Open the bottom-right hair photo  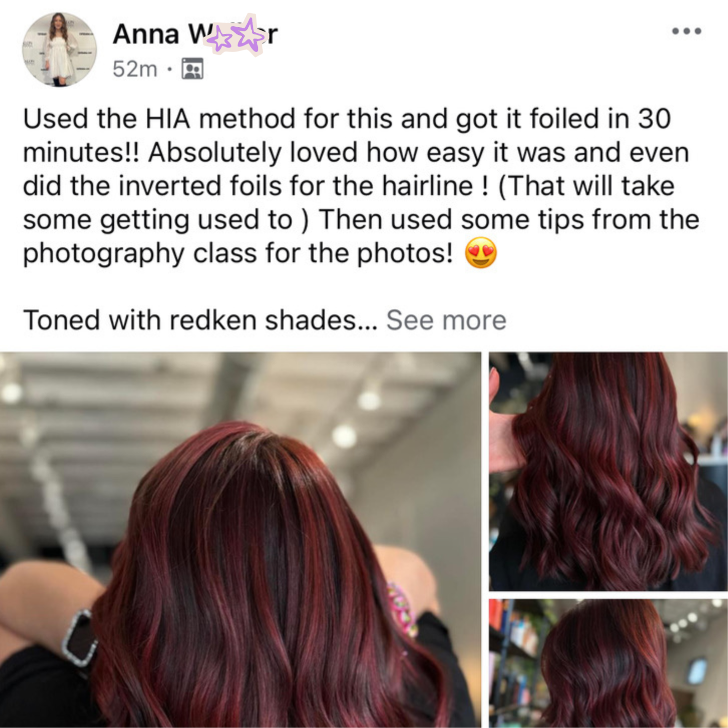click(x=609, y=663)
